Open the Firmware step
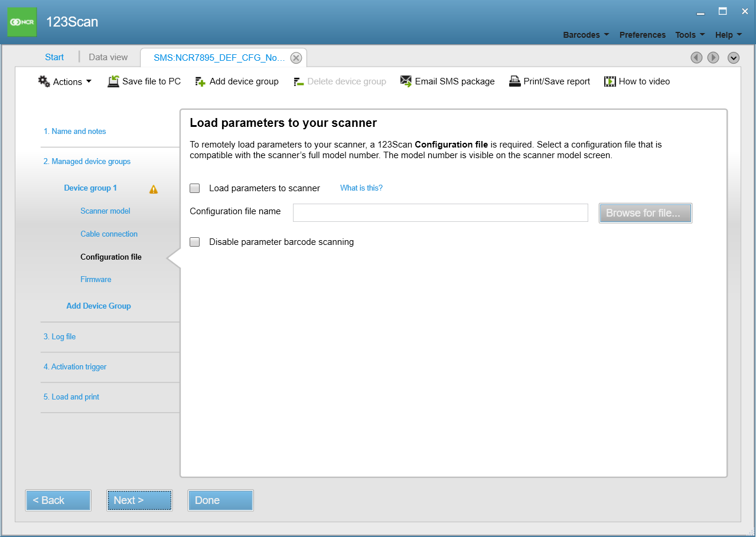Viewport: 756px width, 537px height. point(96,280)
